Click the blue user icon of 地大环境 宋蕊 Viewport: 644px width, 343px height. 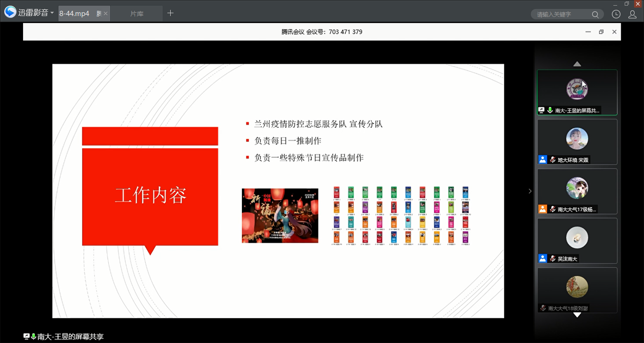543,160
